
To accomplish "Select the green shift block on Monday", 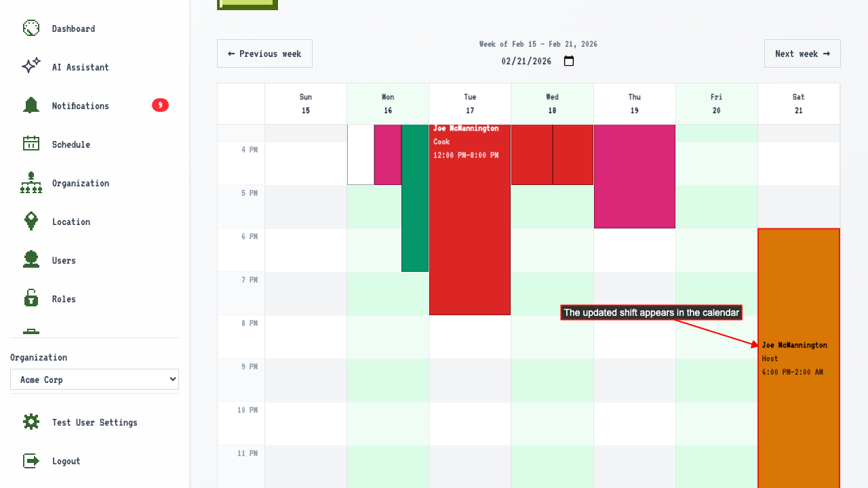I will click(415, 198).
